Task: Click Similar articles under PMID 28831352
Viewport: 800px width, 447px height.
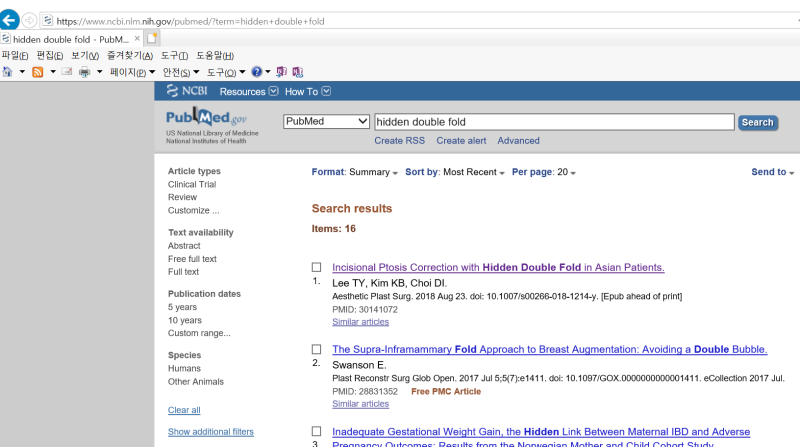Action: coord(360,404)
